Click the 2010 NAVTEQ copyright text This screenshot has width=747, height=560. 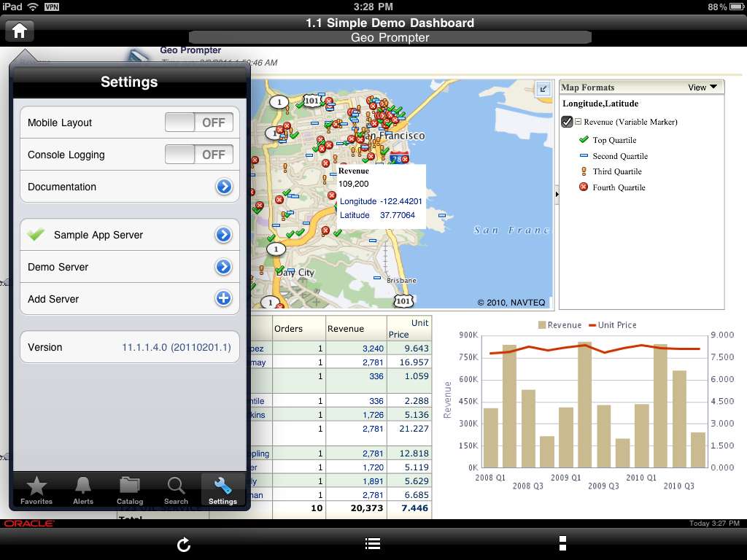[x=511, y=303]
